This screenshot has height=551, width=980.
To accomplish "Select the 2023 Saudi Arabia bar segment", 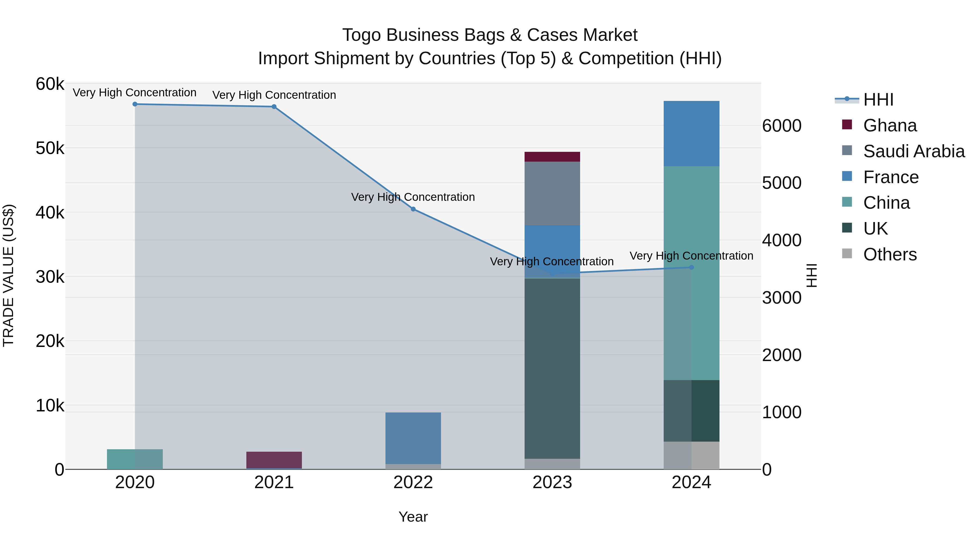I will tap(552, 193).
